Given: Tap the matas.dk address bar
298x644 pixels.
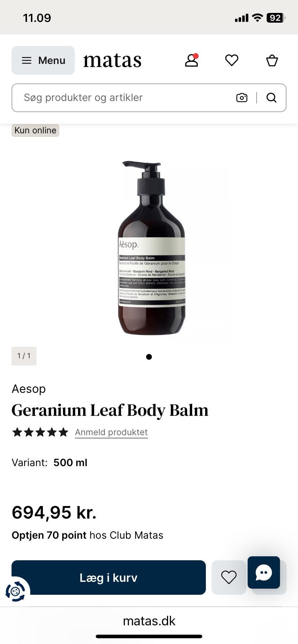Looking at the screenshot, I should pos(149,621).
